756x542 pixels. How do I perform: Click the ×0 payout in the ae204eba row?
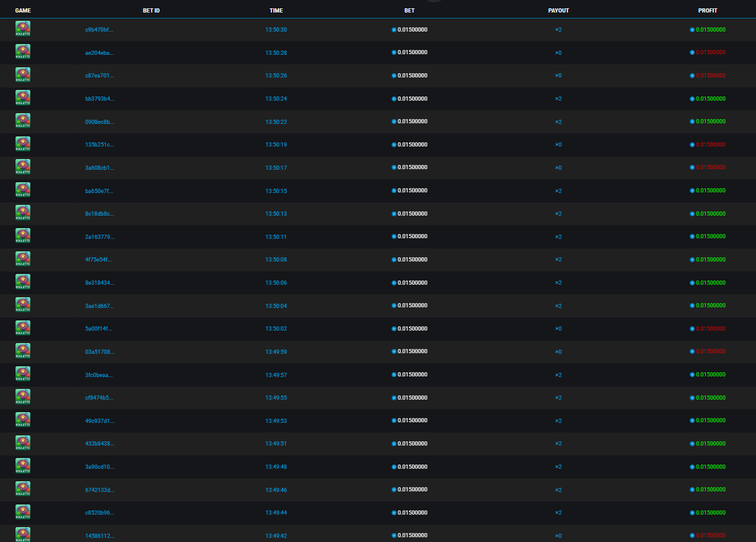(x=558, y=52)
